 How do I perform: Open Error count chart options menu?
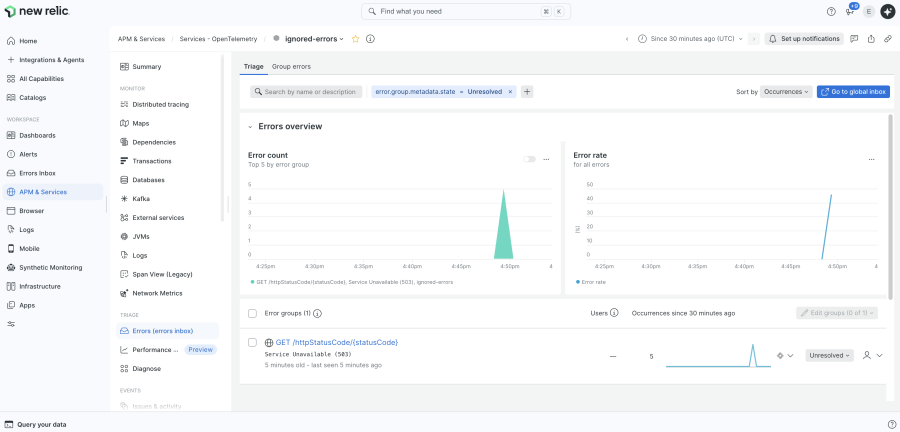pos(546,159)
